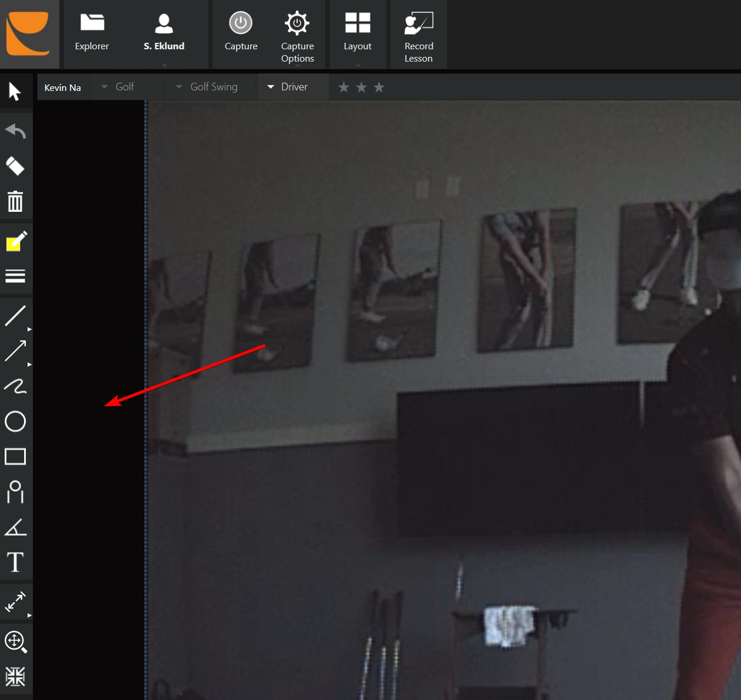The image size is (741, 700).
Task: Select the freehand squiggle tool
Action: 15,385
